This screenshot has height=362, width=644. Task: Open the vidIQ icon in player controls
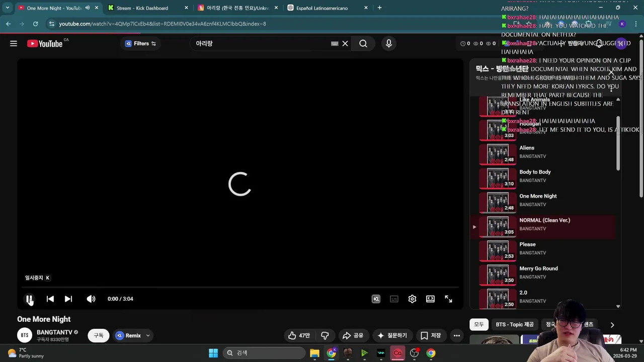376,299
